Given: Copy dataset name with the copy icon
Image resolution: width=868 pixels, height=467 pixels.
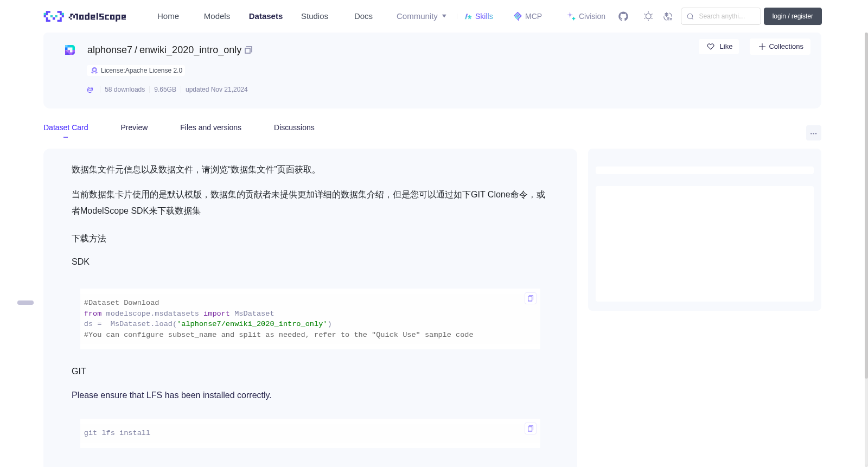Looking at the screenshot, I should click(x=248, y=50).
